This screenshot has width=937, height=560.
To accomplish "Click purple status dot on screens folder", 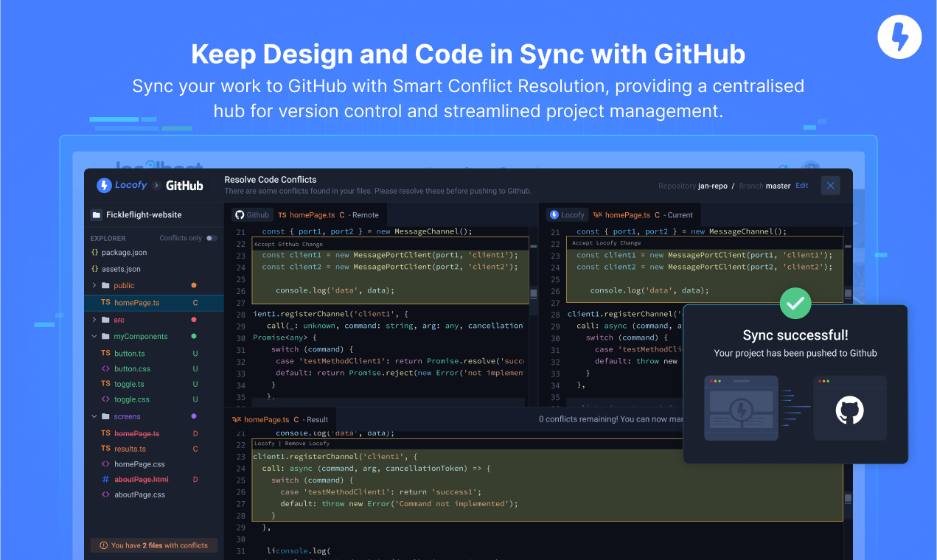I will pyautogui.click(x=194, y=416).
